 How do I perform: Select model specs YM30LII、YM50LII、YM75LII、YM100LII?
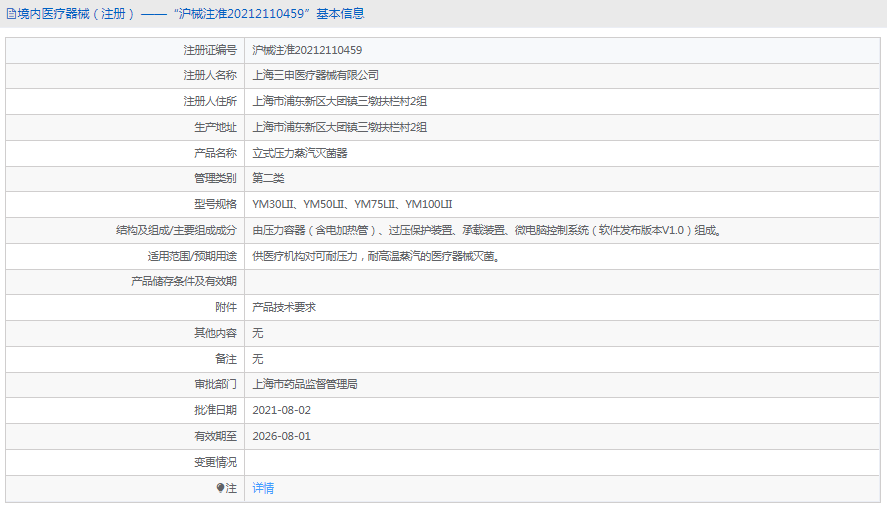(x=352, y=204)
